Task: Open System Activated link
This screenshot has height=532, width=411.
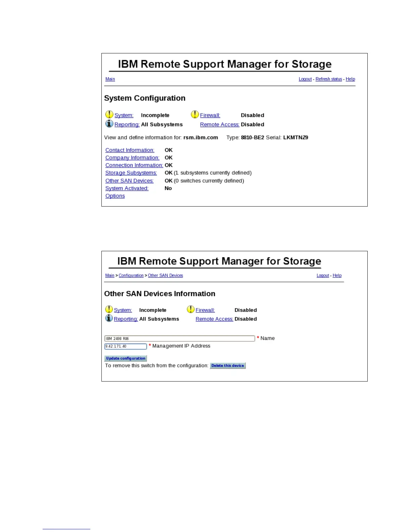Action: point(127,188)
